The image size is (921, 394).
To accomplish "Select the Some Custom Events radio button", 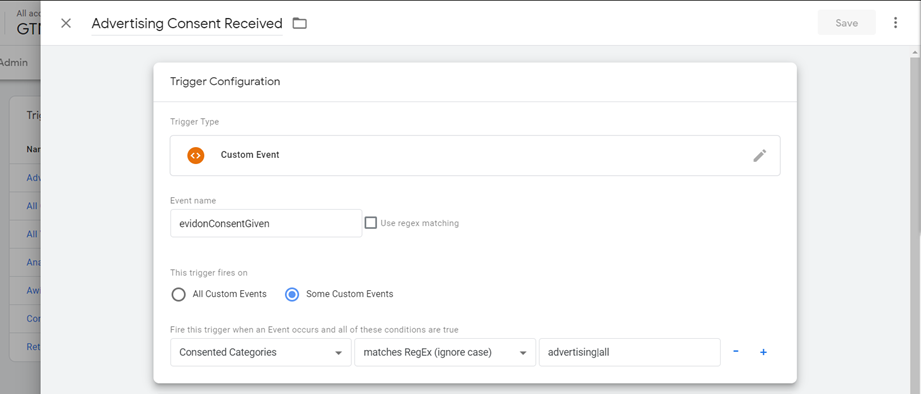I will (292, 294).
